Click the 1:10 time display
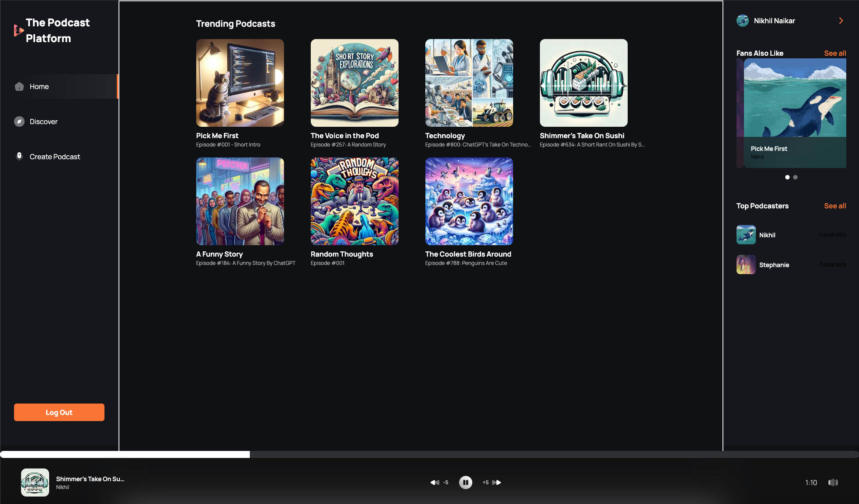This screenshot has height=504, width=859. coord(811,483)
